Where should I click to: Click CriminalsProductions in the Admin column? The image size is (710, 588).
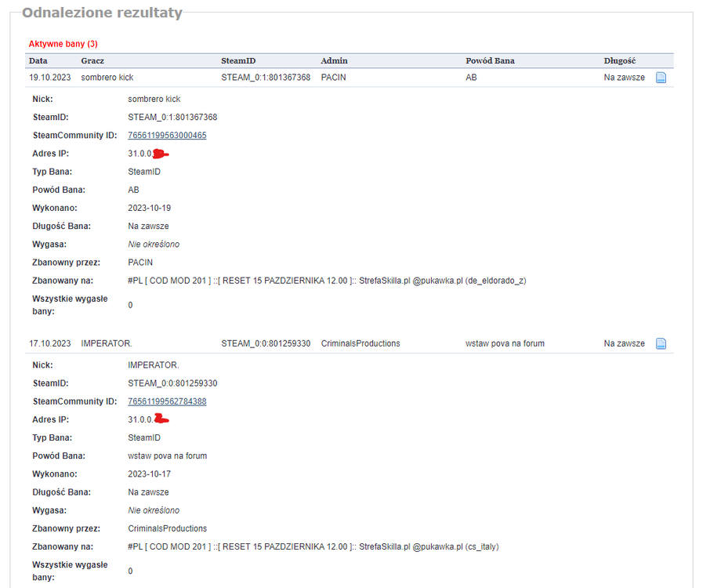[x=360, y=343]
